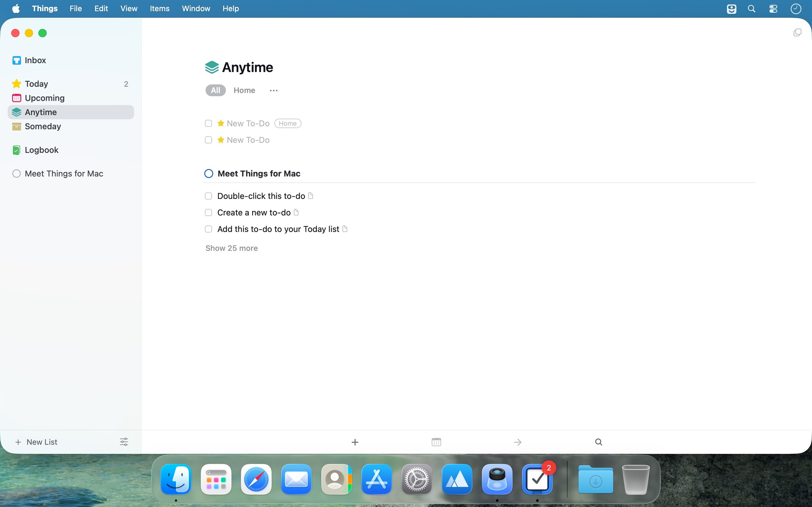This screenshot has height=507, width=812.
Task: Check off Create a new to-do
Action: 208,212
